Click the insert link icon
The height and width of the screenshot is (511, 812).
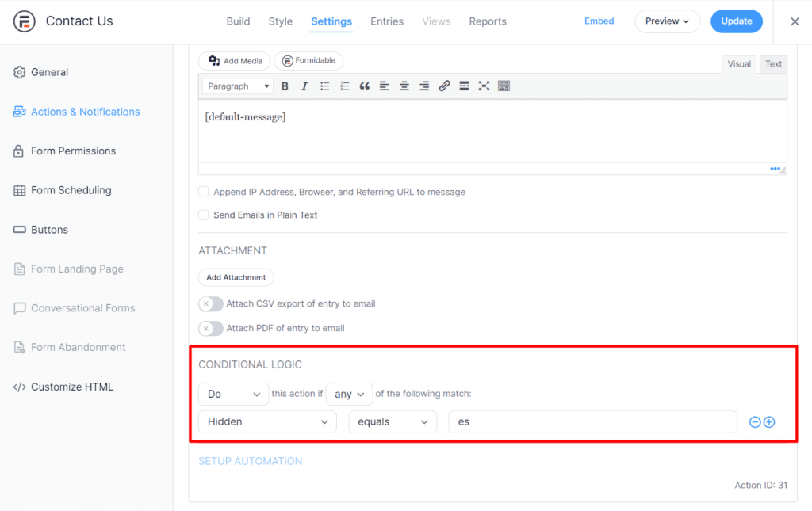(444, 86)
